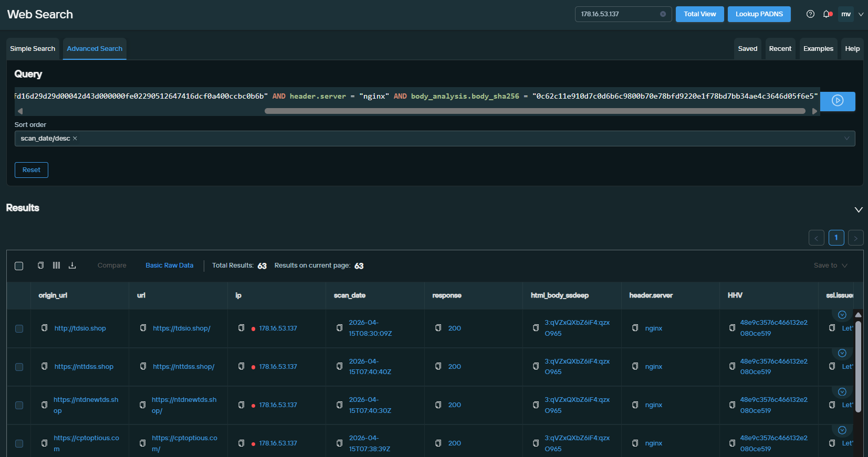Select page 1 in pagination
The width and height of the screenshot is (868, 457).
point(836,238)
